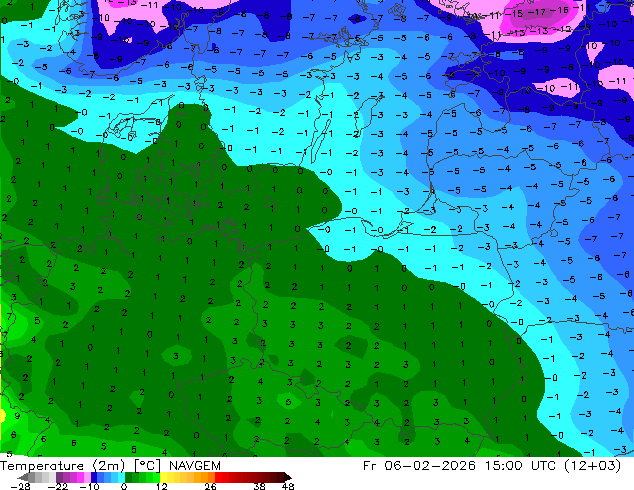Click the 'NAVGEM' model name
Viewport: 634px width, 490px height.
pos(195,466)
